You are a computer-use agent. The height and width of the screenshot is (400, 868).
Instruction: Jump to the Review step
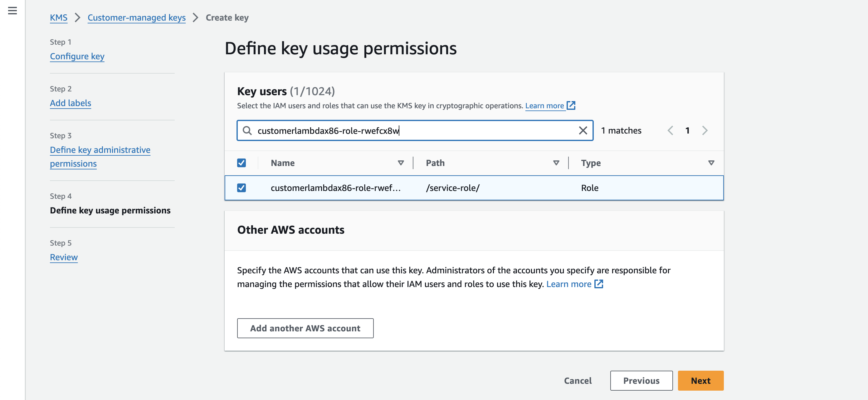tap(64, 257)
